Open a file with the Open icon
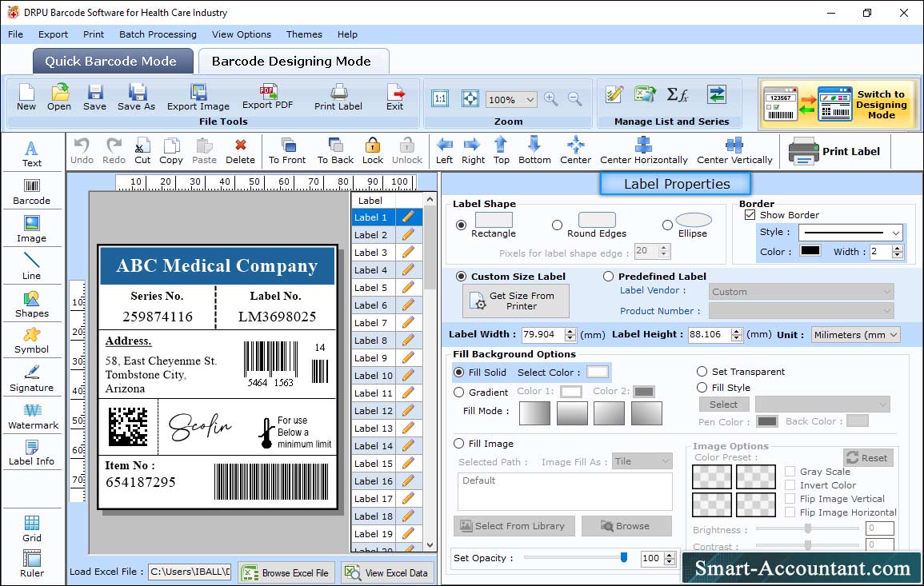Image resolution: width=924 pixels, height=586 pixels. pos(59,97)
